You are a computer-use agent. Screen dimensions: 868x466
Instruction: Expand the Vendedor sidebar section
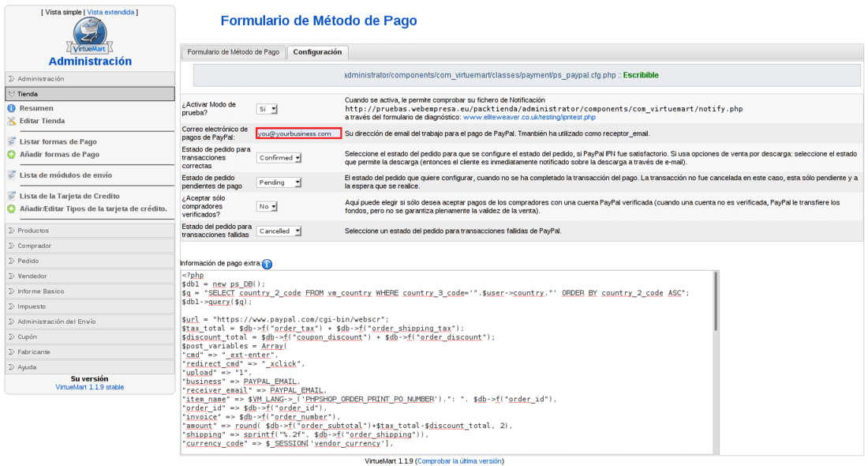[x=90, y=276]
